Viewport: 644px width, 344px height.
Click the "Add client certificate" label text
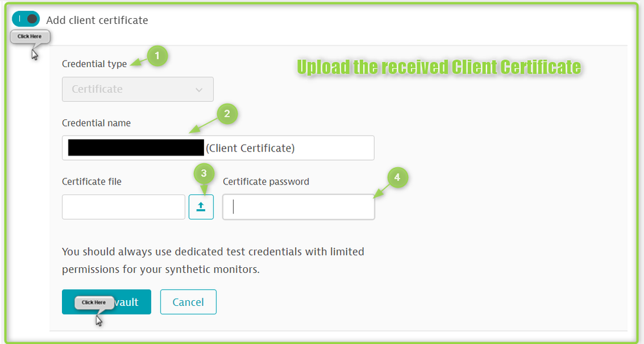click(97, 20)
